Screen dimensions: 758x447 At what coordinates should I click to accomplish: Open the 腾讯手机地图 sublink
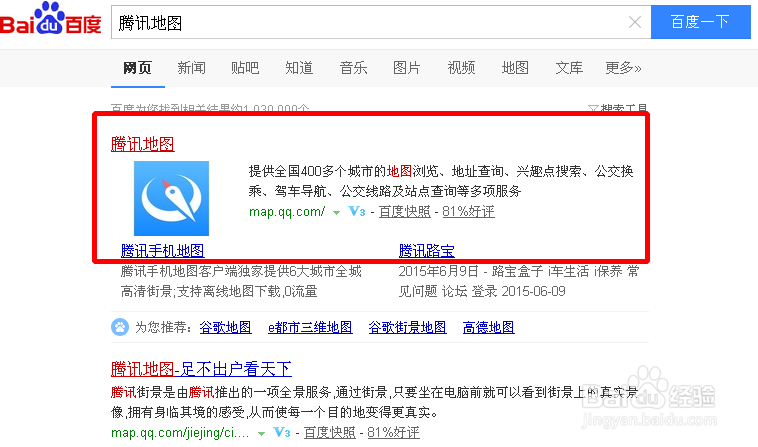pyautogui.click(x=162, y=251)
